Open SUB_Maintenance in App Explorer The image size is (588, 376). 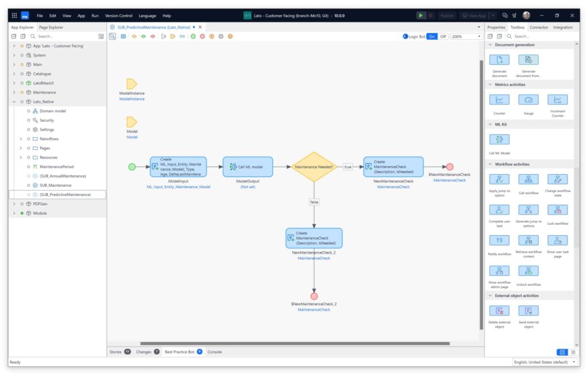coord(56,186)
